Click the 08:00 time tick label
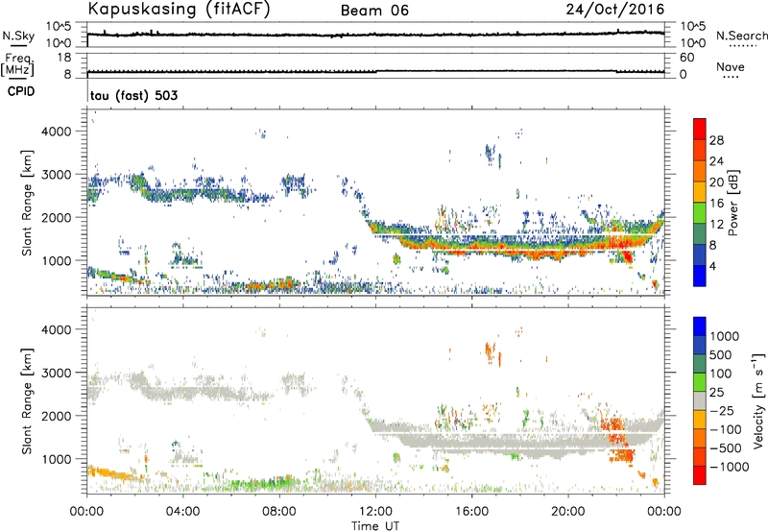The image size is (768, 532). coord(279,512)
